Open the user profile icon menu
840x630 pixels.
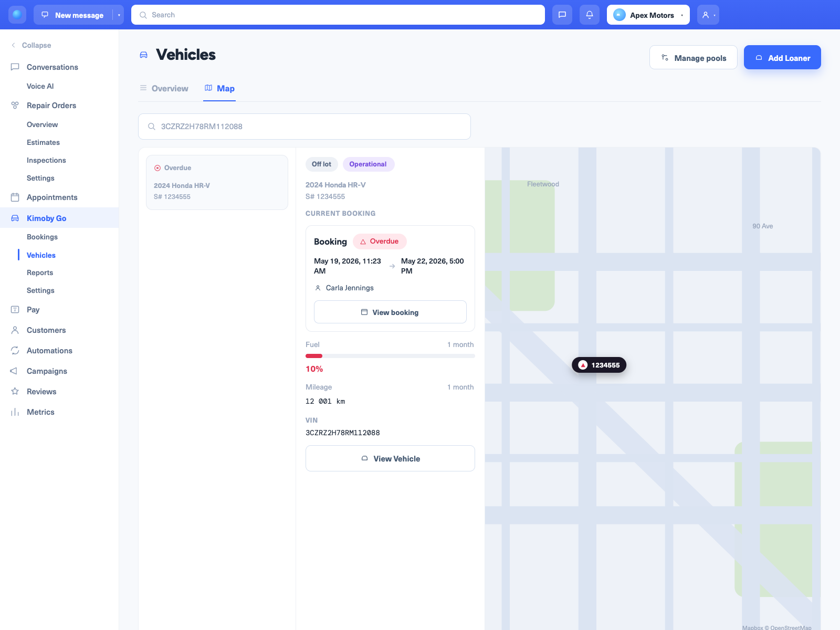[708, 15]
